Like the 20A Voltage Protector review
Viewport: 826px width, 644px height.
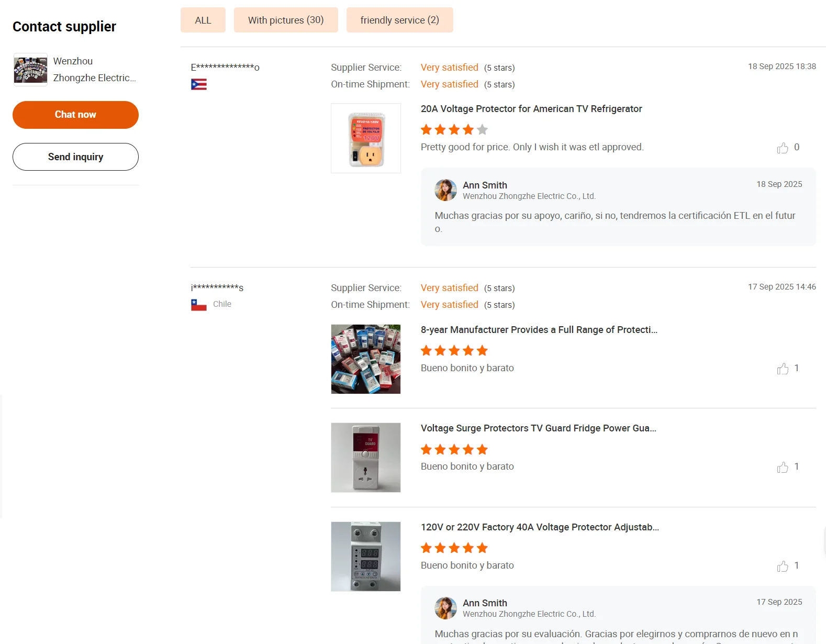783,148
